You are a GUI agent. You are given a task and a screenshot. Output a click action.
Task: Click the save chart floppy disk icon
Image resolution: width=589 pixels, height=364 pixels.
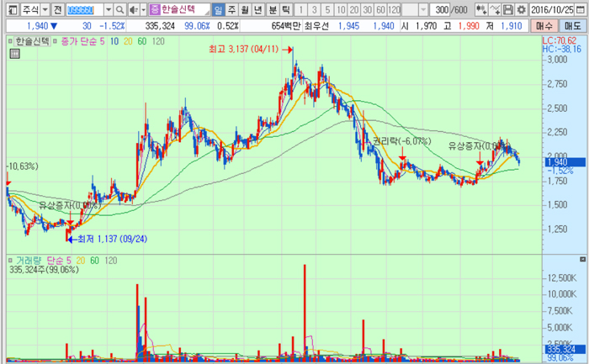click(x=508, y=9)
